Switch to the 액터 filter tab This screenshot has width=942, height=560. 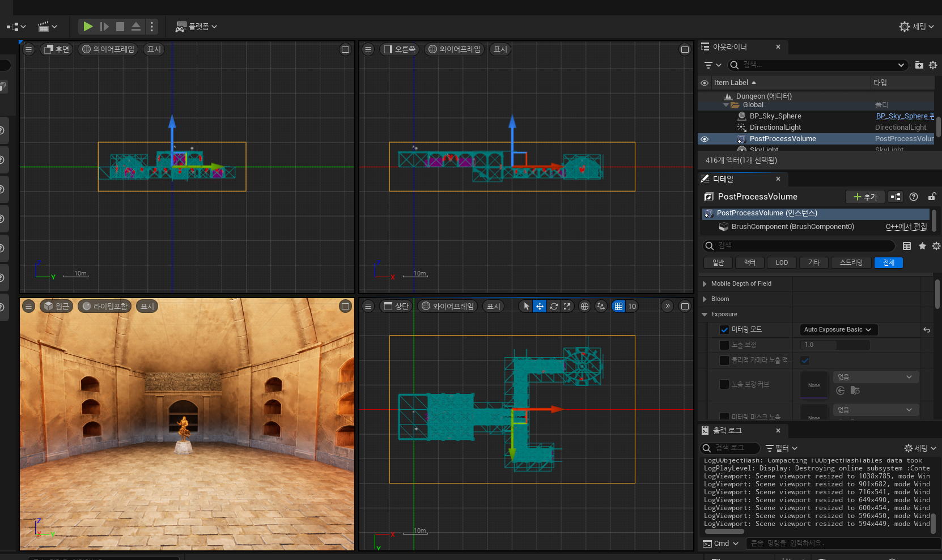[749, 262]
